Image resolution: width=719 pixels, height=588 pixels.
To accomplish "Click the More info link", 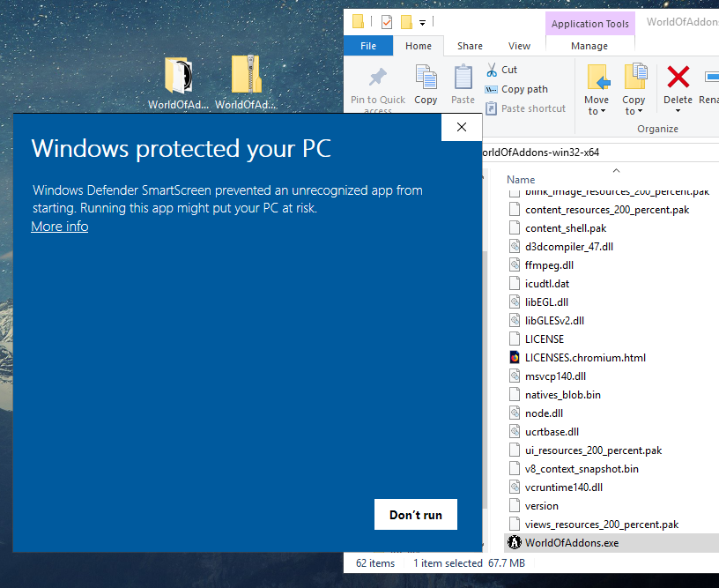I will point(60,226).
